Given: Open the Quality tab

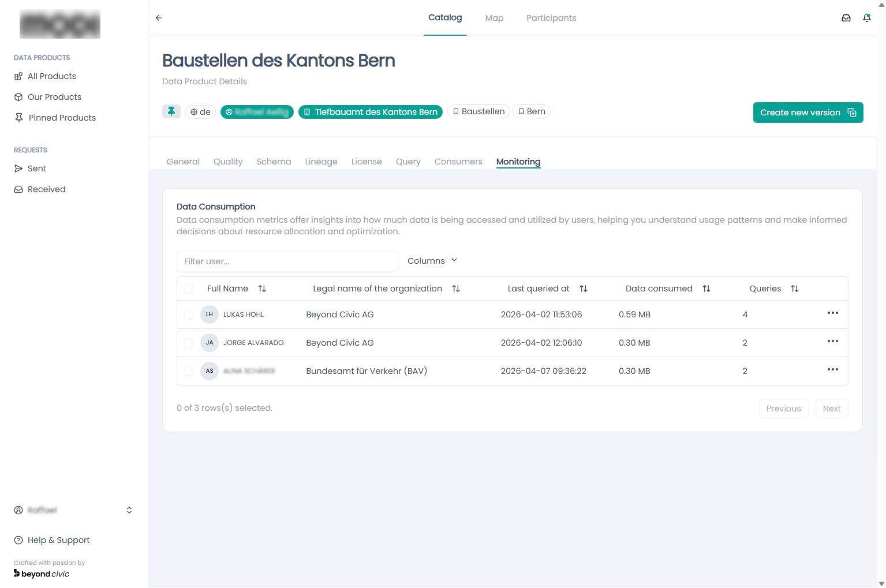Looking at the screenshot, I should (x=228, y=162).
